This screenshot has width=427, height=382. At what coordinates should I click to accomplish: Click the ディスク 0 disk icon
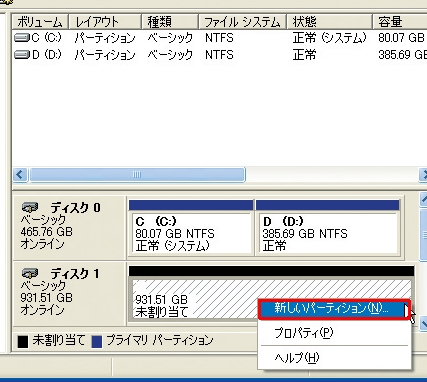[30, 208]
